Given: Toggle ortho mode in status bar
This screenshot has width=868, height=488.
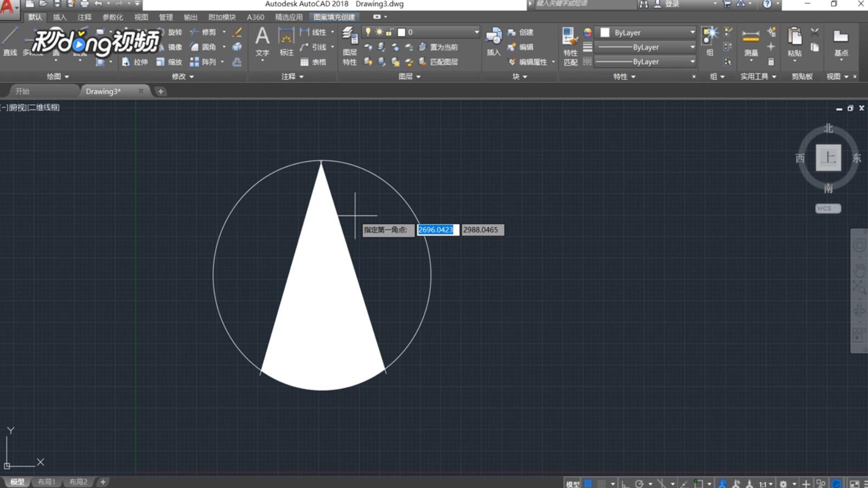Looking at the screenshot, I should pyautogui.click(x=625, y=484).
